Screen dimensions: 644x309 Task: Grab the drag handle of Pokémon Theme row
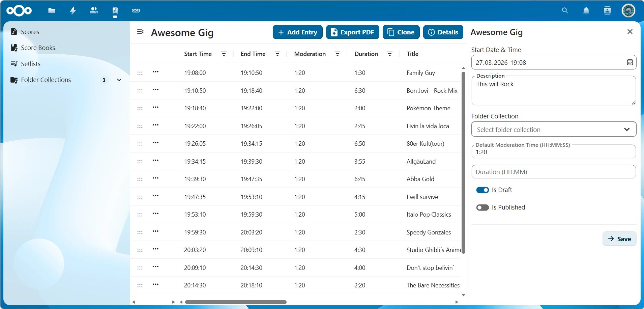(x=140, y=109)
